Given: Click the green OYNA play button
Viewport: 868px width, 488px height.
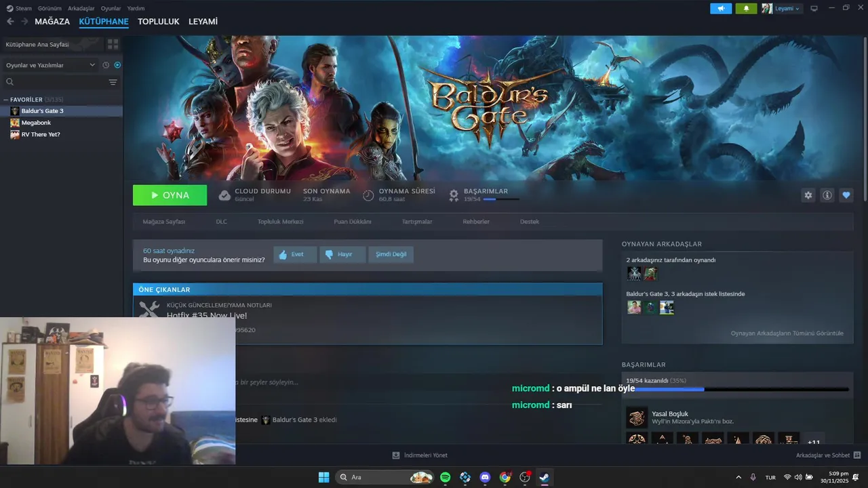Looking at the screenshot, I should (170, 195).
